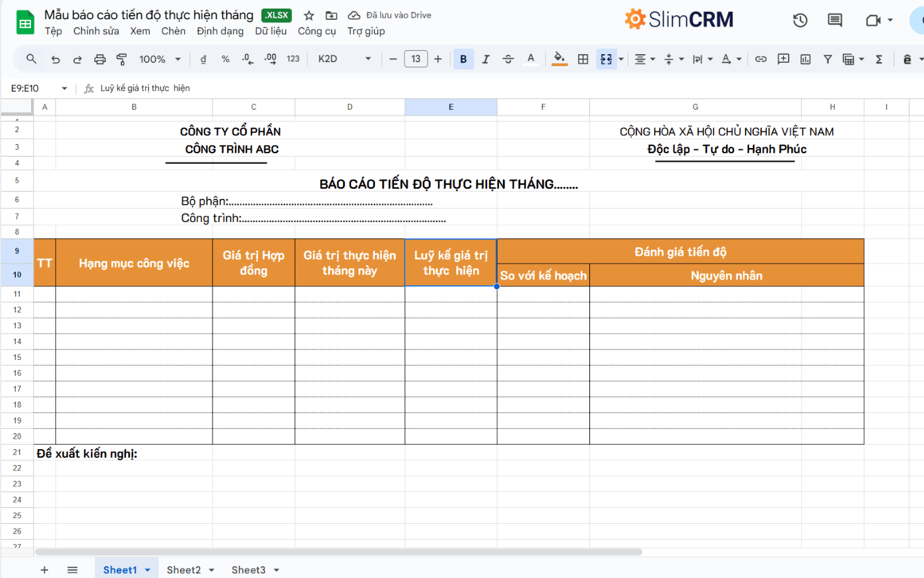This screenshot has width=924, height=578.
Task: Click the text color swatch
Action: click(x=531, y=59)
